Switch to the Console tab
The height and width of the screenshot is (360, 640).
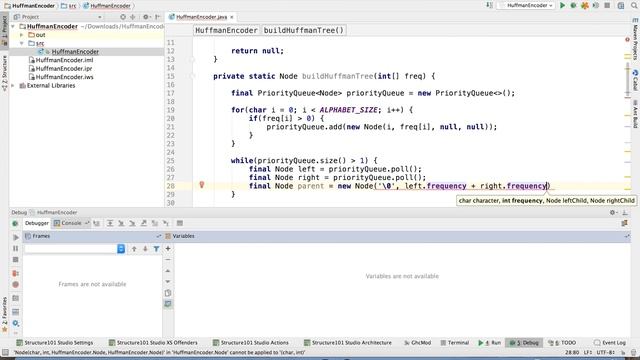(x=71, y=223)
